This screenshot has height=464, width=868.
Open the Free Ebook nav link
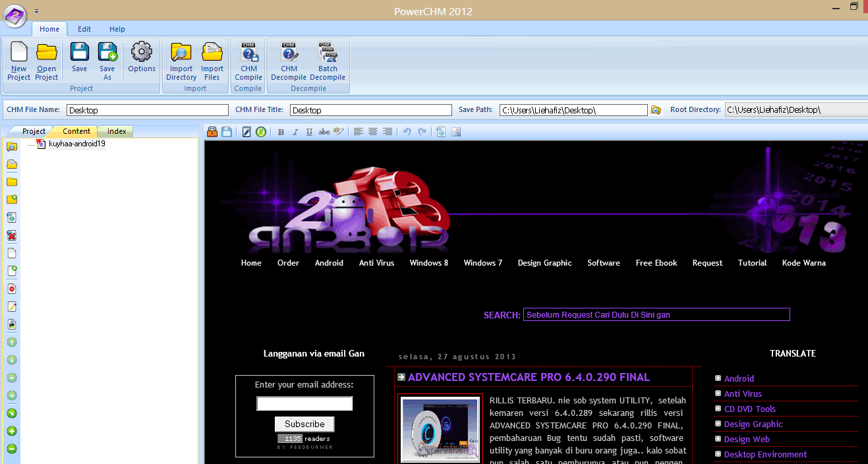pos(656,263)
